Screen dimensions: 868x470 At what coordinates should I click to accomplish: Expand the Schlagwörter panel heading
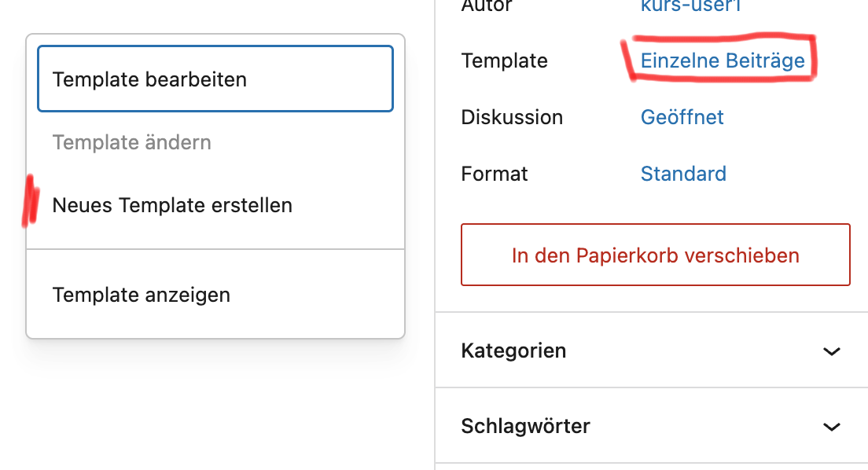pos(525,426)
